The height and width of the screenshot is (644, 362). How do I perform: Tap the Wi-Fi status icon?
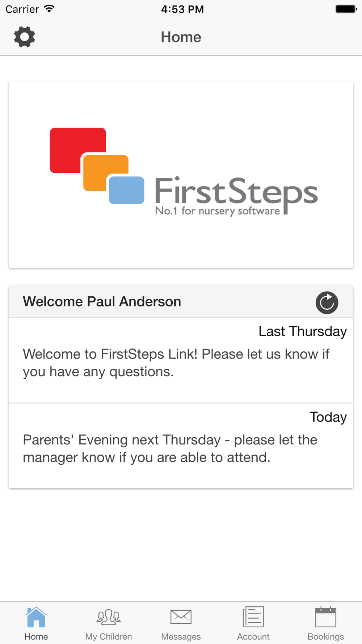[x=49, y=9]
